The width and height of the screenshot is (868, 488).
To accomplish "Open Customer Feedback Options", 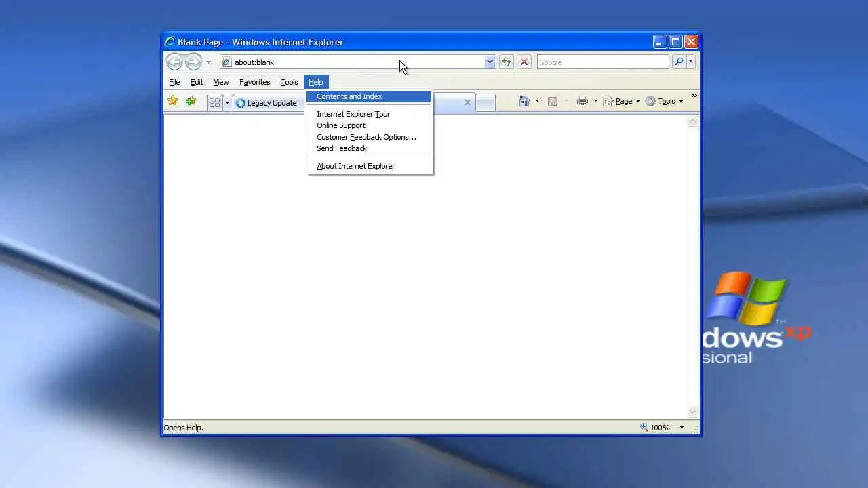I will 368,137.
